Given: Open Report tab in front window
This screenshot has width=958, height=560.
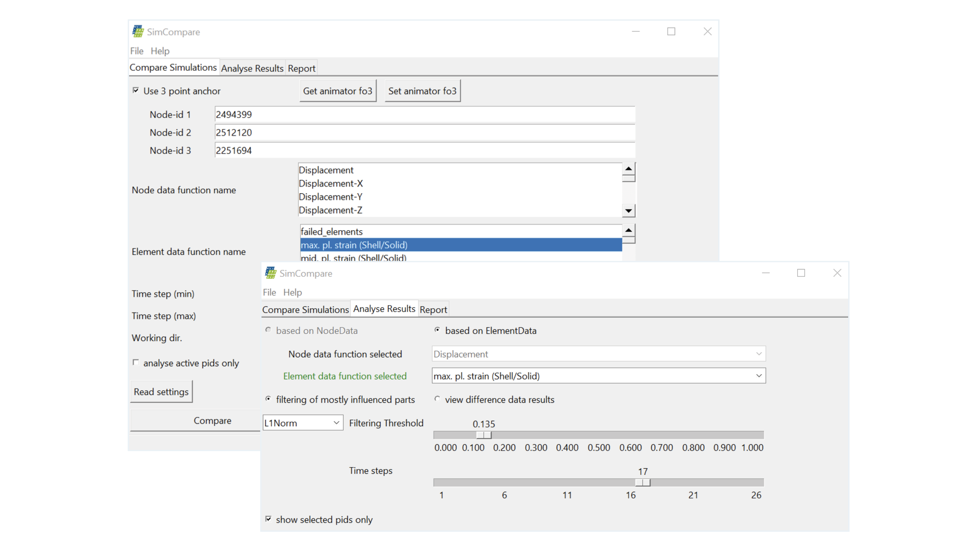Looking at the screenshot, I should pyautogui.click(x=433, y=309).
